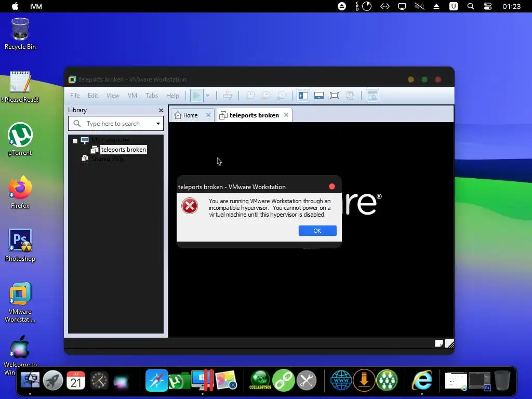
Task: Close the teleports broken tab
Action: tap(286, 115)
